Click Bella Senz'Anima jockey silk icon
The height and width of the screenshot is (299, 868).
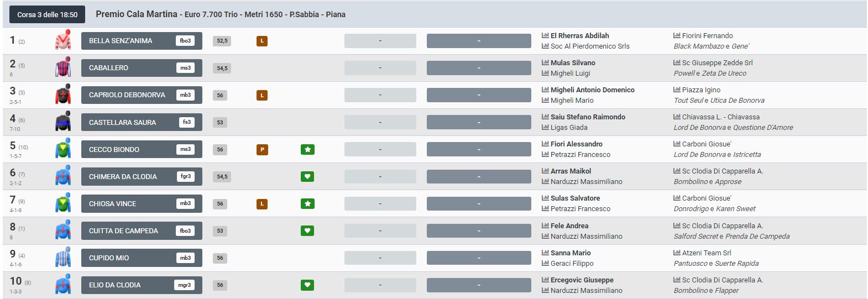tap(63, 40)
